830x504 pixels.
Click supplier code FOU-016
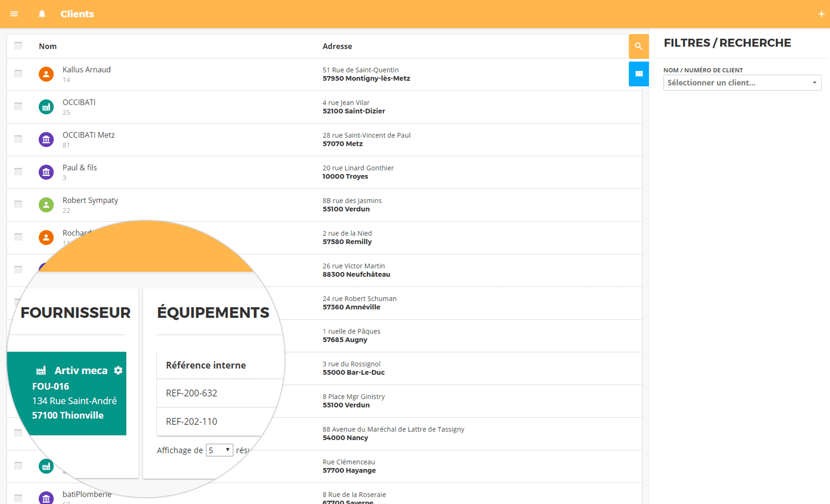point(50,387)
